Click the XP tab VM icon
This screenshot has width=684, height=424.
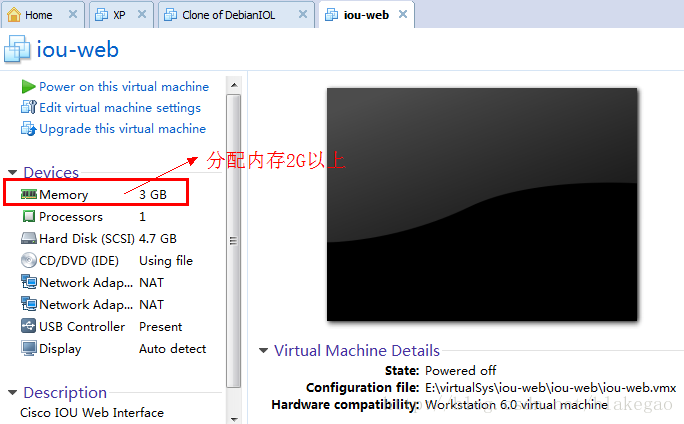point(101,15)
